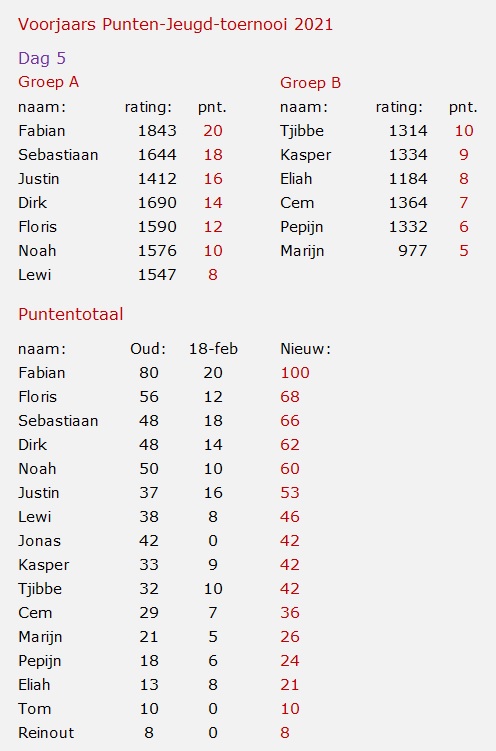Click Lewi's 8 points in Groep A
Viewport: 496px width, 751px height.
pos(213,275)
